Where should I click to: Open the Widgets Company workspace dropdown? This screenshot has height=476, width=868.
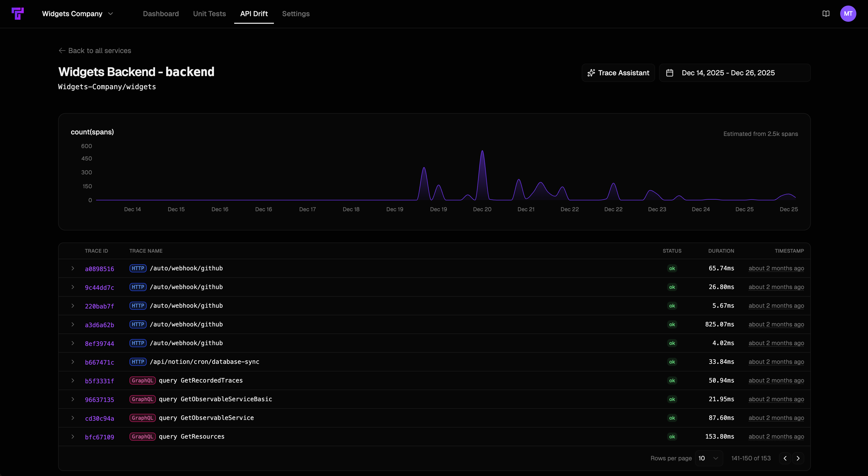pyautogui.click(x=77, y=14)
